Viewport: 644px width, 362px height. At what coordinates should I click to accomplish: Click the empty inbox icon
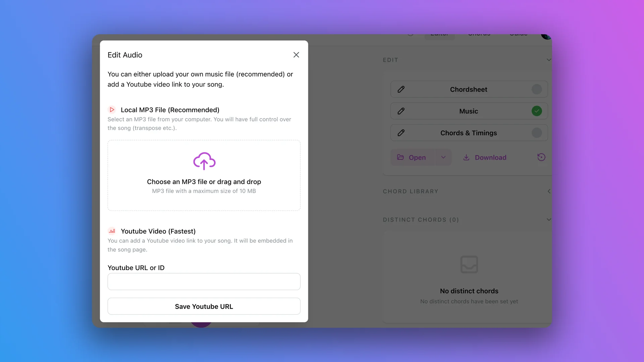click(469, 264)
